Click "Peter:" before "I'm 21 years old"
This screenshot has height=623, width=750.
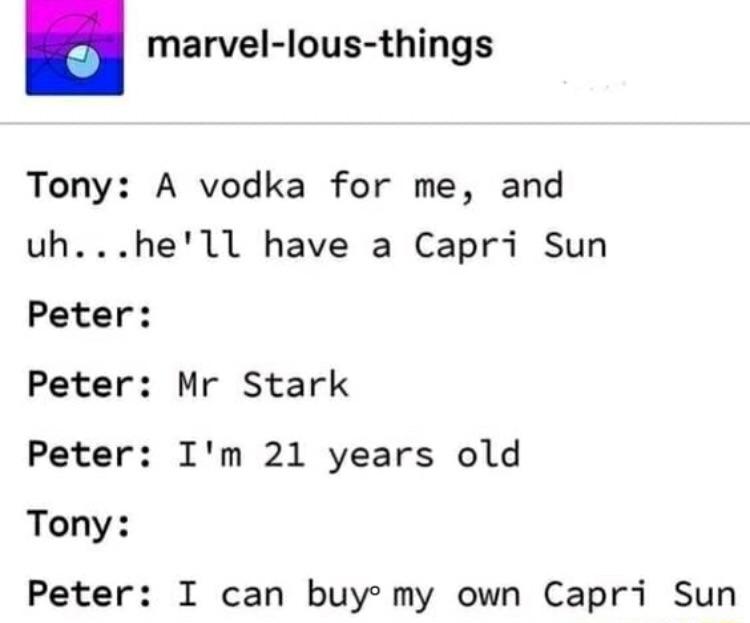88,454
